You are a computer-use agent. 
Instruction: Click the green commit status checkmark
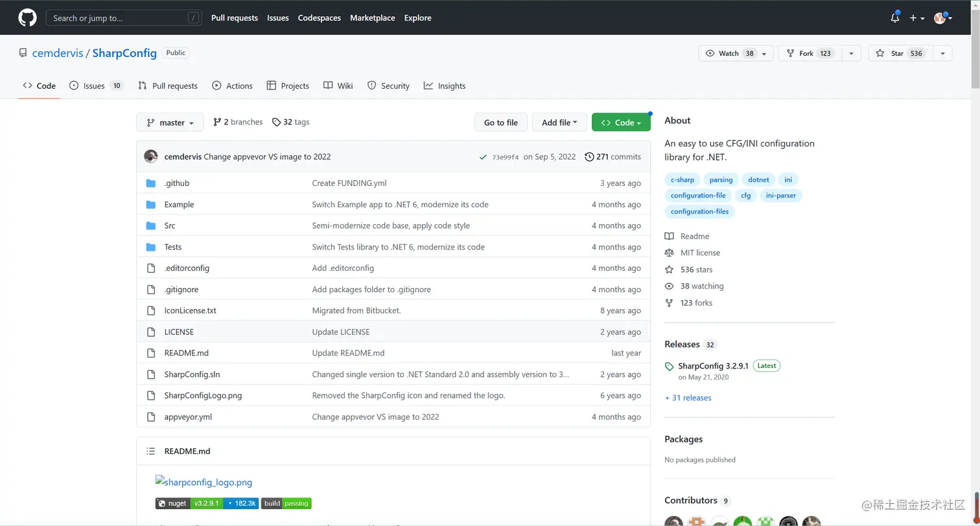tap(483, 157)
